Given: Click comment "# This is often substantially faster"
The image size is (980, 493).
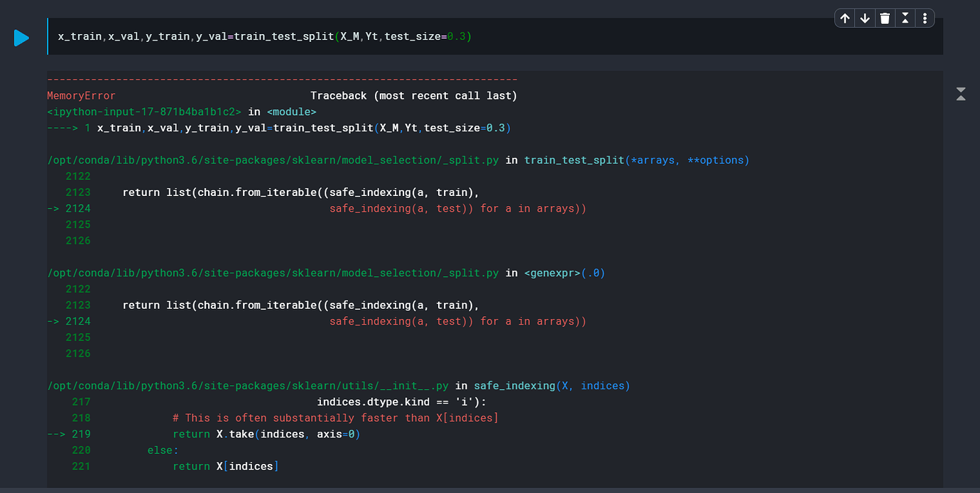Looking at the screenshot, I should pyautogui.click(x=335, y=418).
